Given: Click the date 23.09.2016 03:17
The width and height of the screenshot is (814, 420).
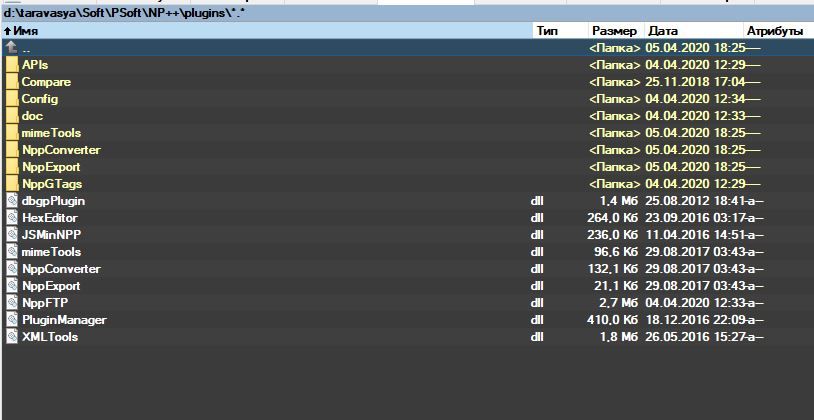Looking at the screenshot, I should [x=695, y=218].
